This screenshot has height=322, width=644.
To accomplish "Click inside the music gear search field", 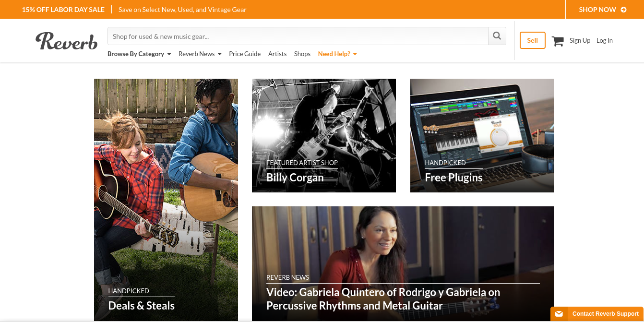I will click(x=298, y=36).
